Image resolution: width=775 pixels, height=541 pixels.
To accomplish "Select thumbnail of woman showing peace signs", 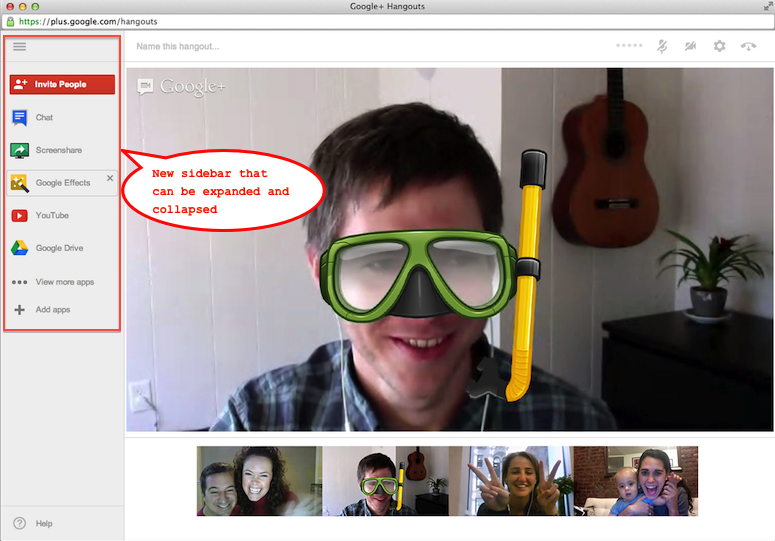I will coord(511,481).
